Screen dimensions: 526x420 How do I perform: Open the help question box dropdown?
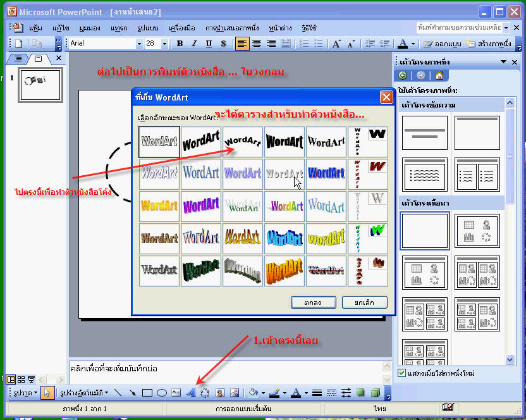(506, 28)
